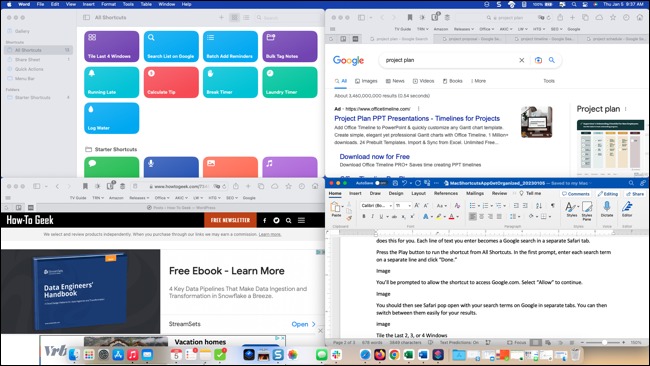Open How-To Geek hamburger menu

[x=301, y=220]
